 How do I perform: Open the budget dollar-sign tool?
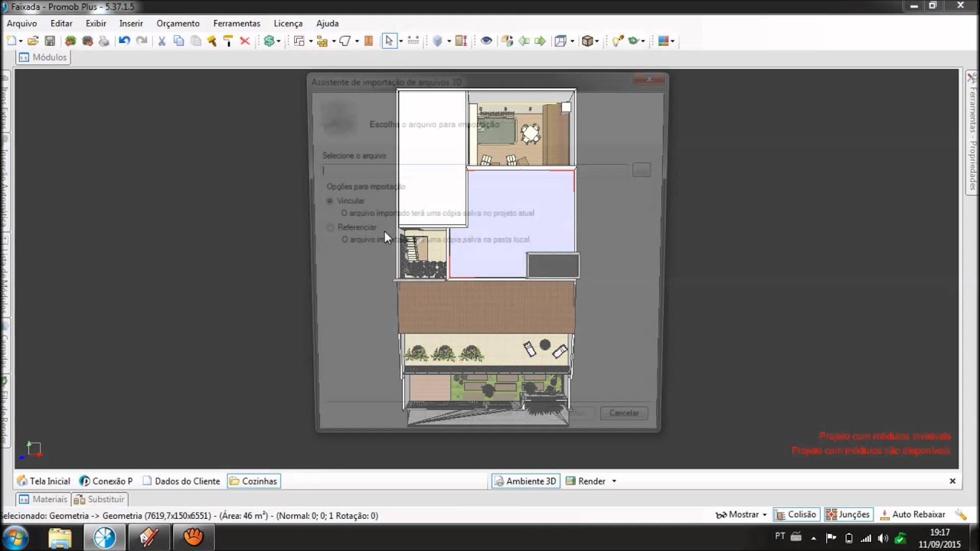[x=269, y=41]
